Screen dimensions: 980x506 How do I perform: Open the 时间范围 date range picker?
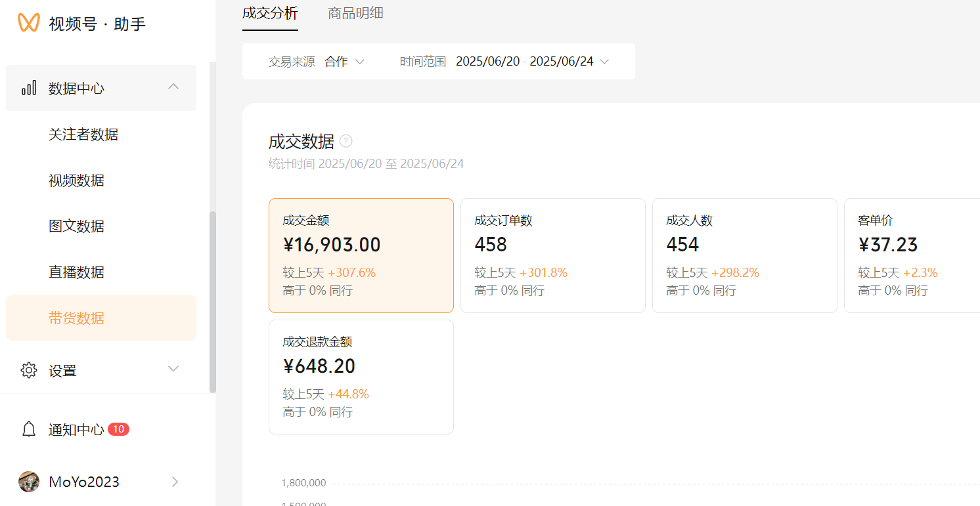[x=533, y=62]
